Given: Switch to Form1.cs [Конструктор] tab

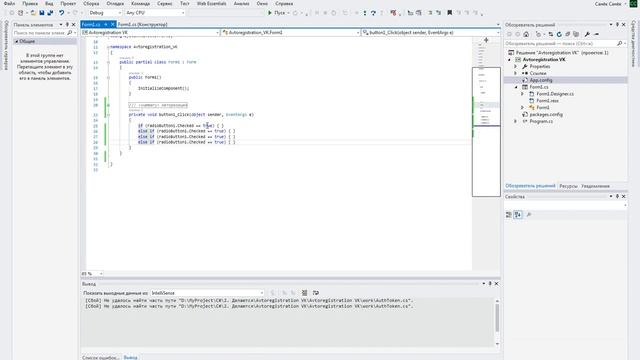Looking at the screenshot, I should tap(142, 24).
